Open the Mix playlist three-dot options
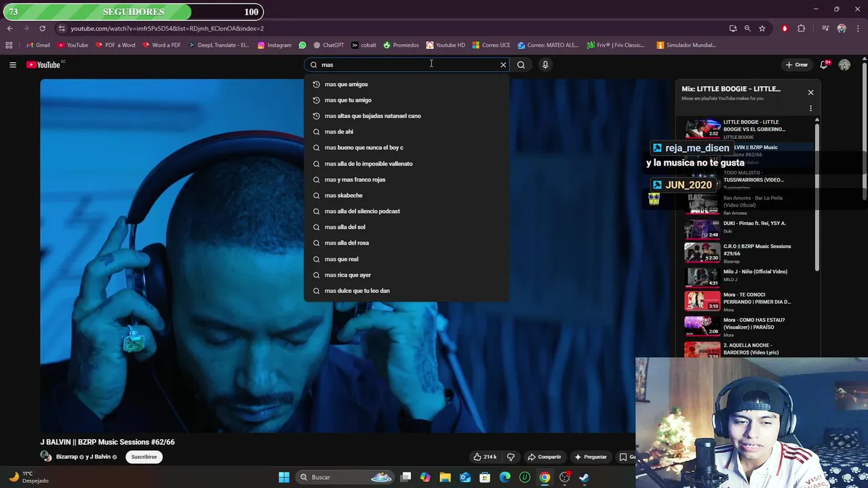Screen dimensions: 868x488 810,108
